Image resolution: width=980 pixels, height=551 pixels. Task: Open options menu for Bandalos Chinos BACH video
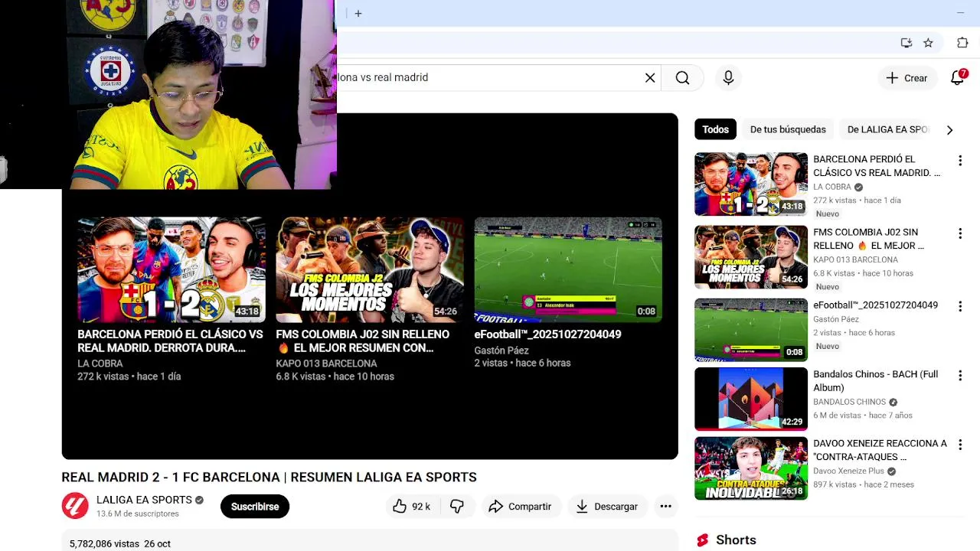[x=959, y=376]
